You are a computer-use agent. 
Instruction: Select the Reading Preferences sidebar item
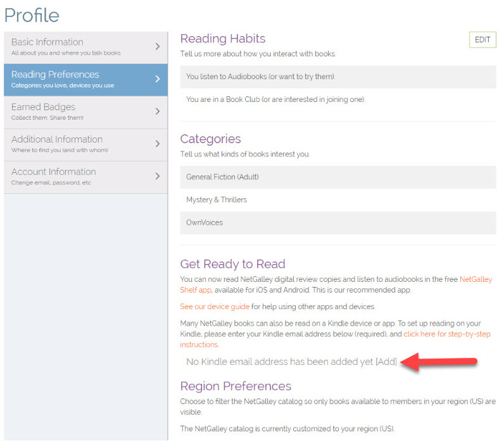click(76, 79)
